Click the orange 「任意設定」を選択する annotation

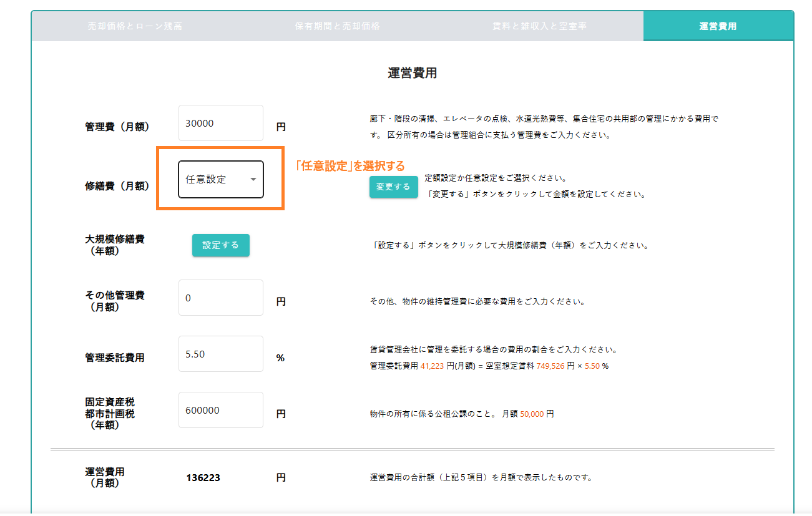coord(350,166)
